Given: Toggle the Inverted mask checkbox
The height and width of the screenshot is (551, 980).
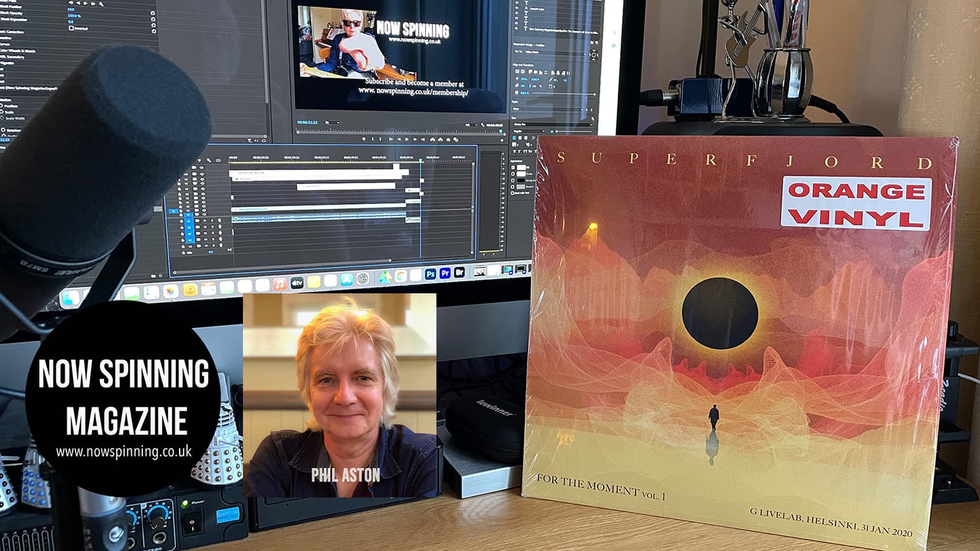Looking at the screenshot, I should click(x=71, y=28).
